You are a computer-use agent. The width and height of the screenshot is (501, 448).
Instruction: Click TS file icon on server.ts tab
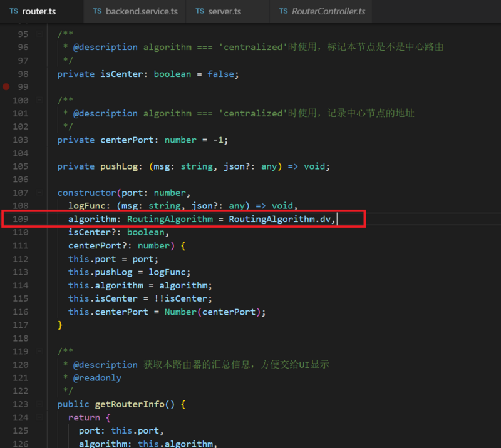(x=200, y=11)
